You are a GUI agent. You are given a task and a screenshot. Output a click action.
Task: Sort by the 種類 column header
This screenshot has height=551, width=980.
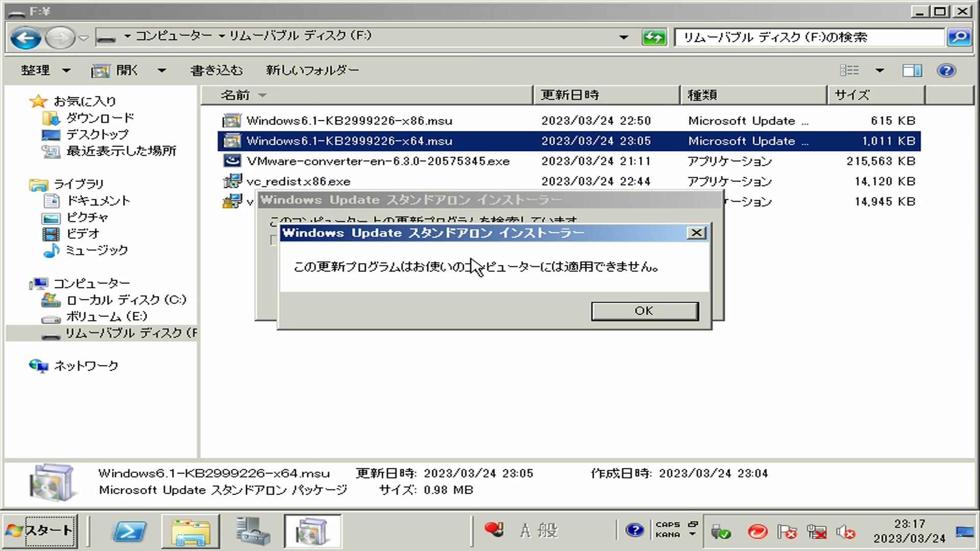point(753,95)
